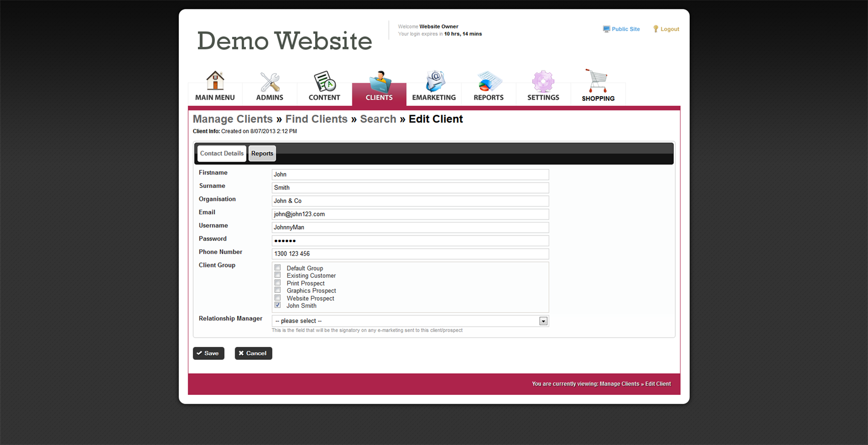868x445 pixels.
Task: Open the Main Menu house icon
Action: coord(215,81)
